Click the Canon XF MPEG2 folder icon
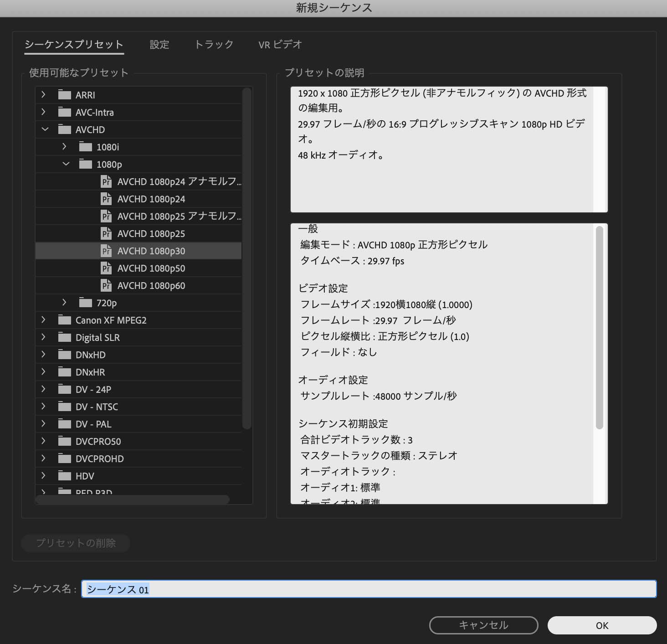The image size is (667, 644). pyautogui.click(x=65, y=320)
